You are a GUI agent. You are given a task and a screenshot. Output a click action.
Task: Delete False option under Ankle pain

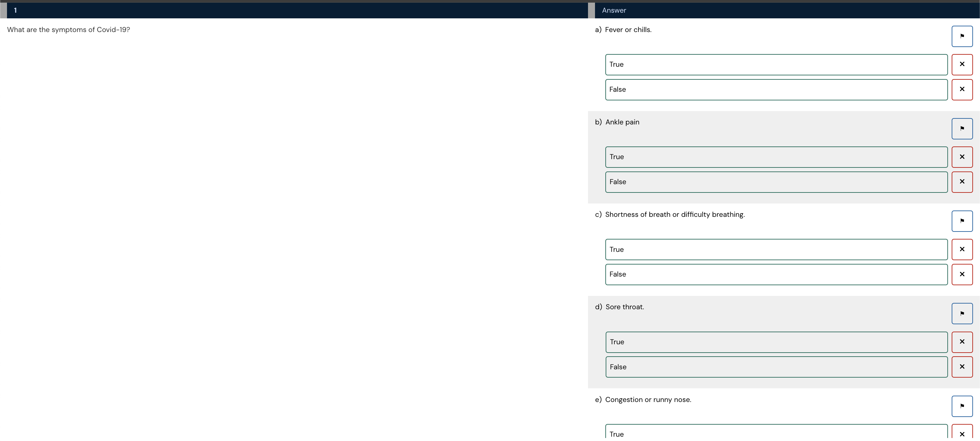coord(962,182)
